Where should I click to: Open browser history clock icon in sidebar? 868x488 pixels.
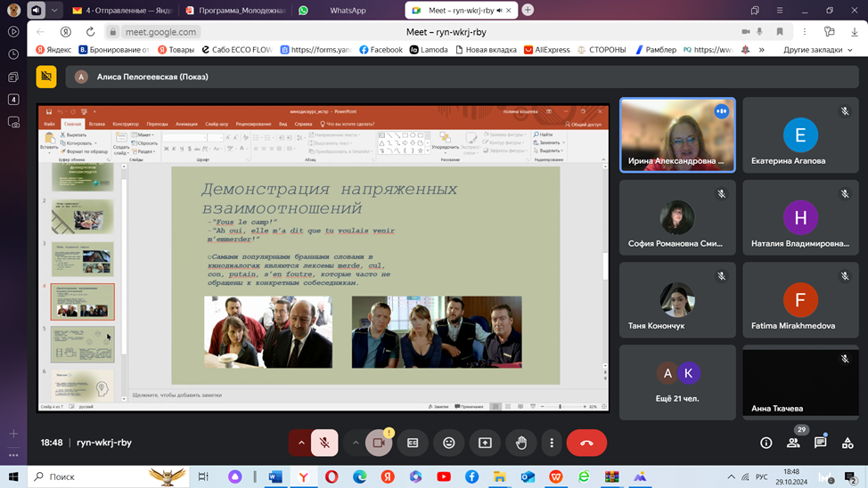pos(14,54)
